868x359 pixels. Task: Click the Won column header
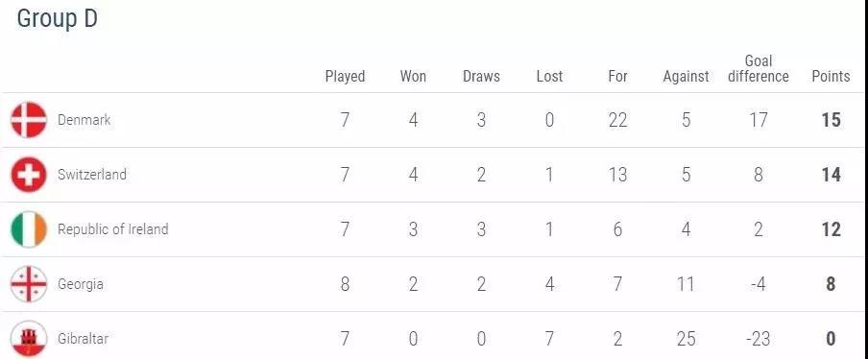[413, 77]
